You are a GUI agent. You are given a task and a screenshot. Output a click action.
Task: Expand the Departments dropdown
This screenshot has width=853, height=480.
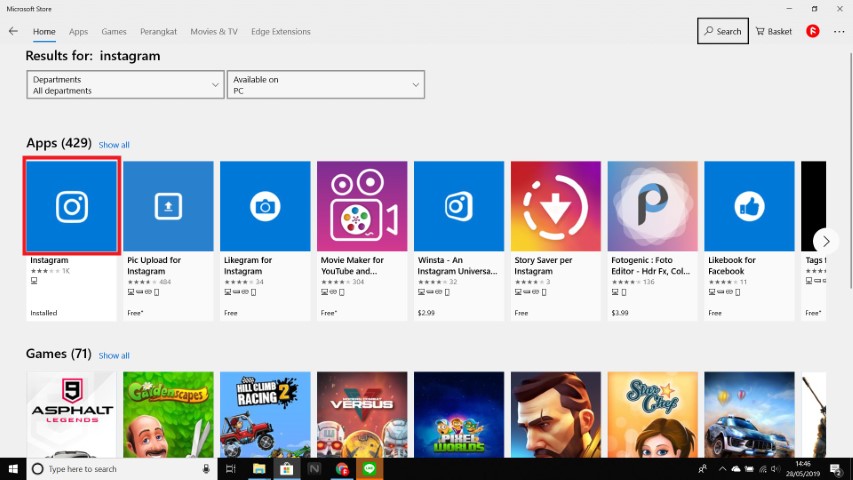click(125, 84)
